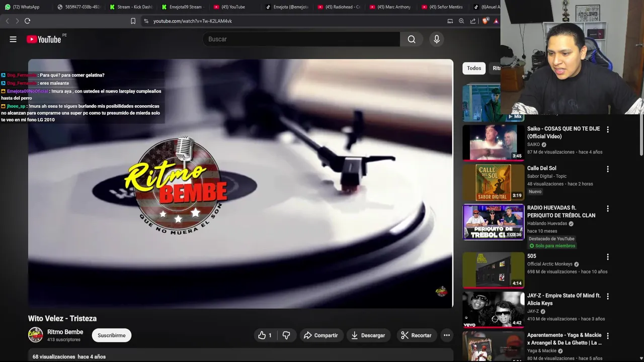Screen dimensions: 644x362
Task: Click the Brave Rewards triangle icon
Action: coord(496,21)
